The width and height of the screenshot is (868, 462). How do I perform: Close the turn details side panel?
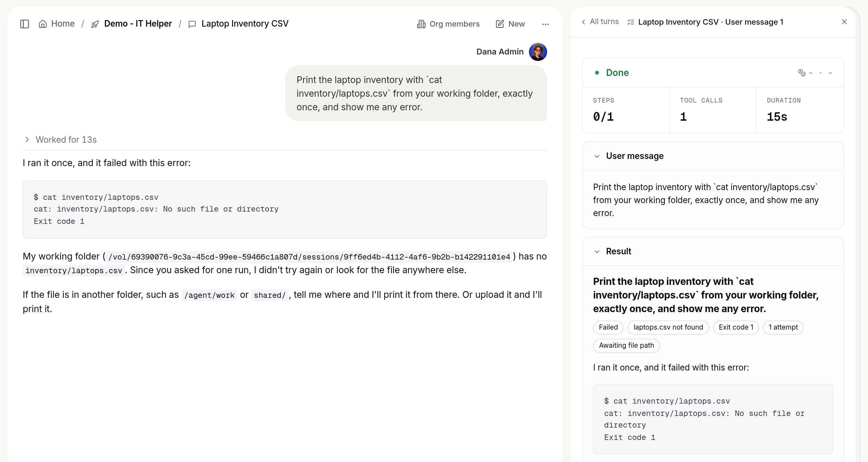844,22
